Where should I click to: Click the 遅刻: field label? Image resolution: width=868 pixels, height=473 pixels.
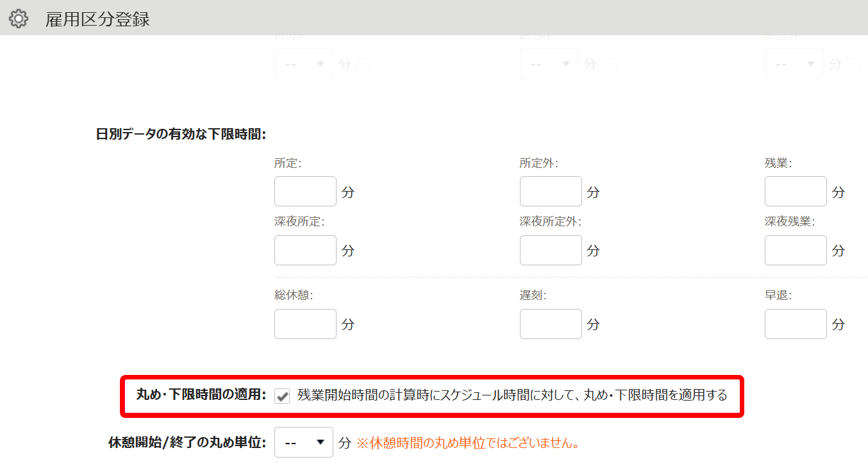(x=533, y=295)
